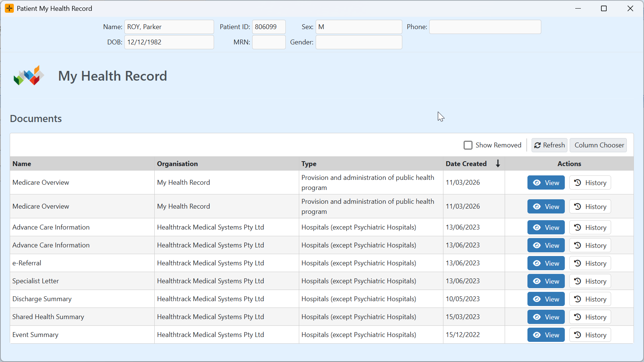Image resolution: width=644 pixels, height=362 pixels.
Task: Select the e-Referral name cell
Action: [x=82, y=263]
